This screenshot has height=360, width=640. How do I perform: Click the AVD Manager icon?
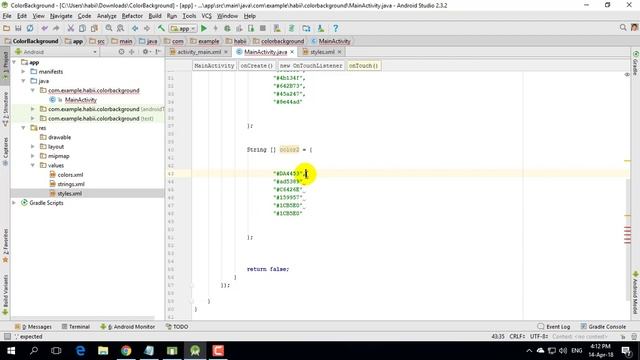277,29
